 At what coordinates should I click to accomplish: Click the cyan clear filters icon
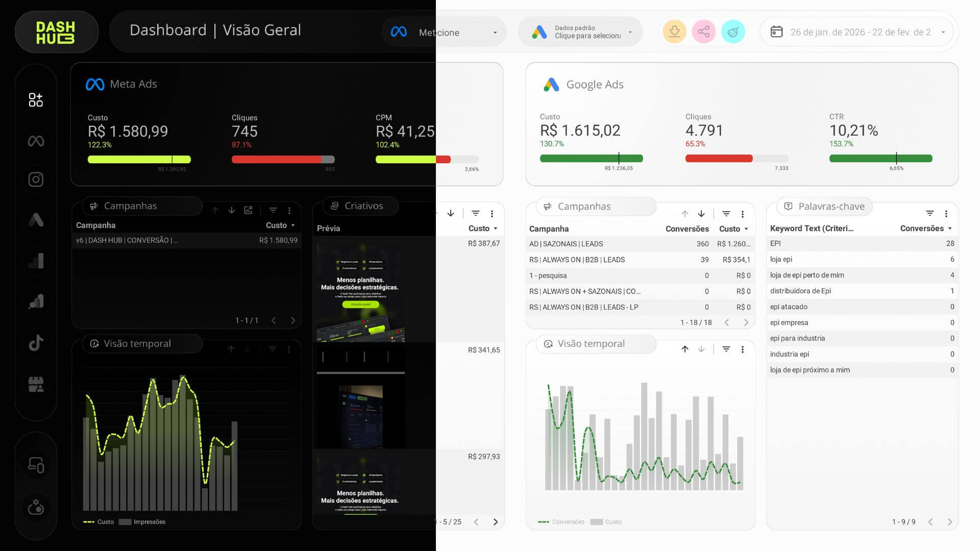click(733, 32)
